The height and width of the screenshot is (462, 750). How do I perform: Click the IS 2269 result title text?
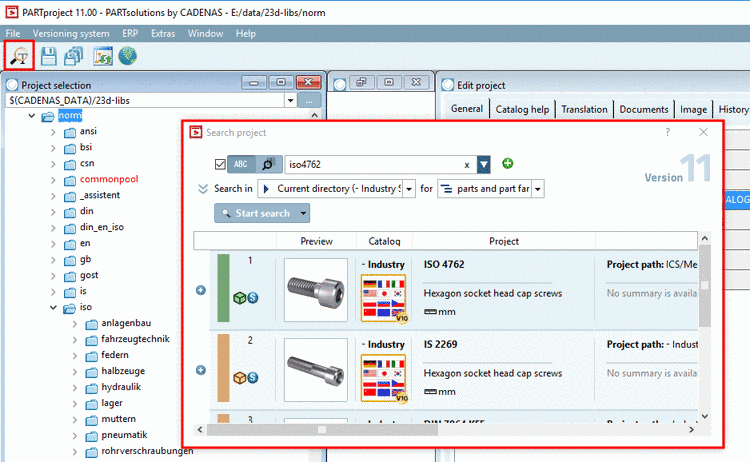click(x=440, y=344)
